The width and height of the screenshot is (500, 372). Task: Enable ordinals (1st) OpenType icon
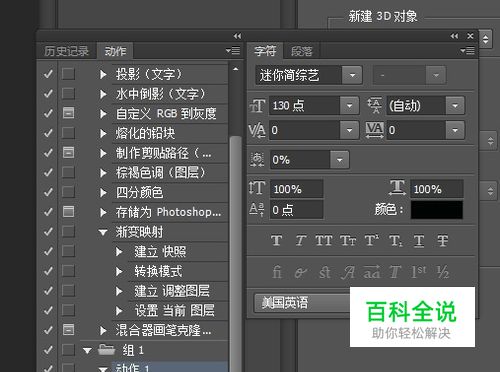418,272
